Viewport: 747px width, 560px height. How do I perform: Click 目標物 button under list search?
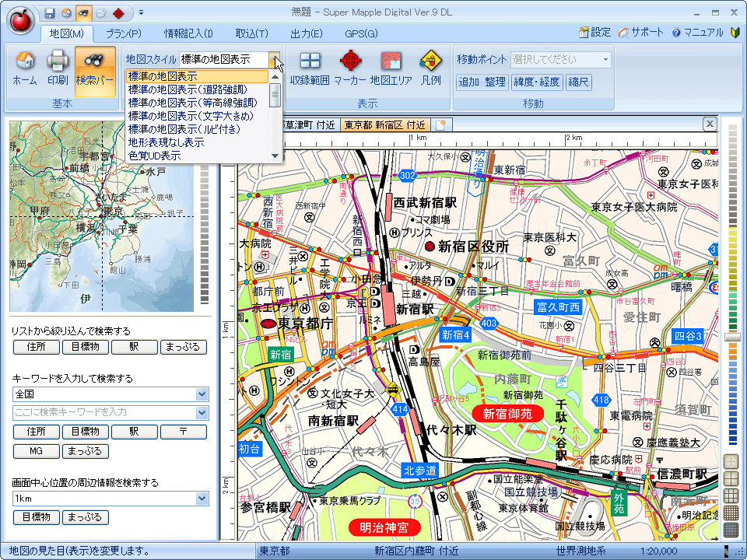pos(86,347)
